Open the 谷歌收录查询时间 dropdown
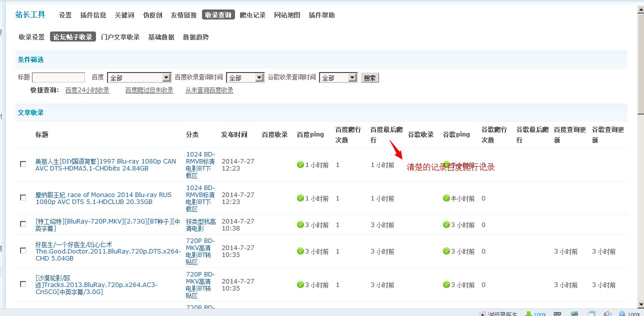 tap(338, 77)
